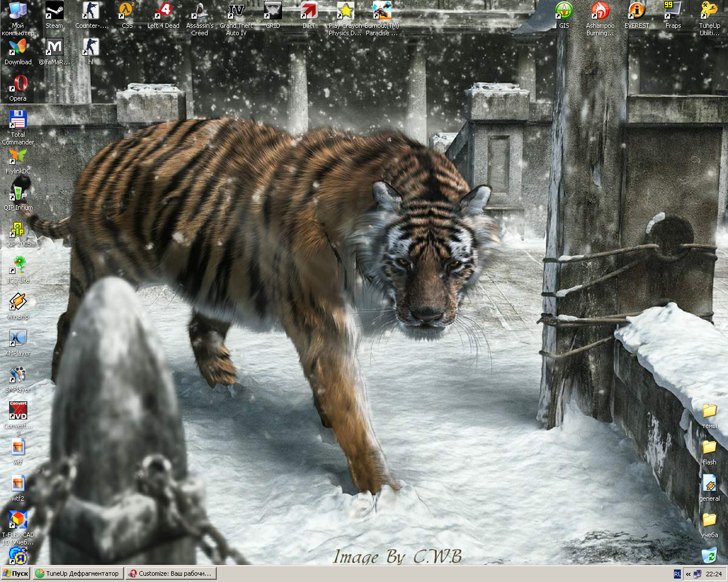Open the Grand Theft Auto IV shortcut
Image resolution: width=728 pixels, height=582 pixels.
tap(236, 19)
